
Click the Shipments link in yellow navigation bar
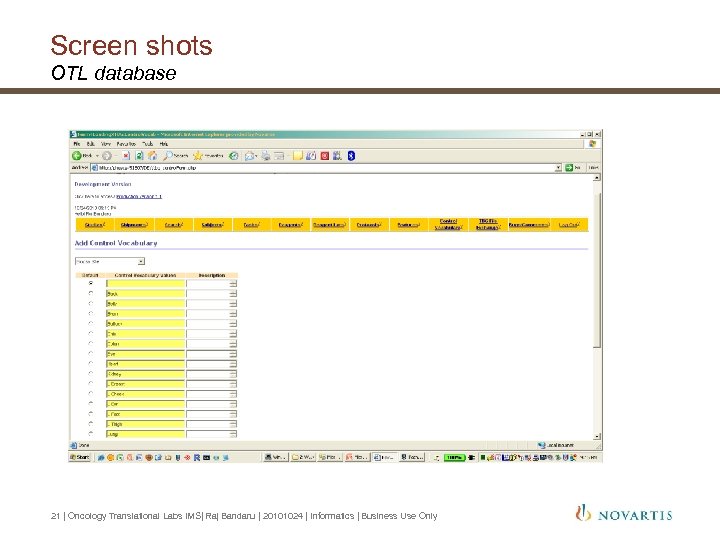tap(134, 225)
